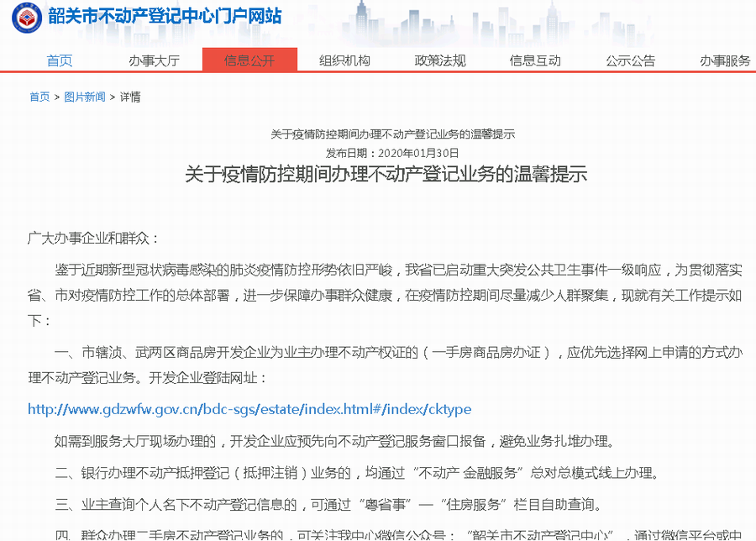Image resolution: width=756 pixels, height=541 pixels.
Task: Open the 政策法规 navigation tab
Action: pos(440,60)
